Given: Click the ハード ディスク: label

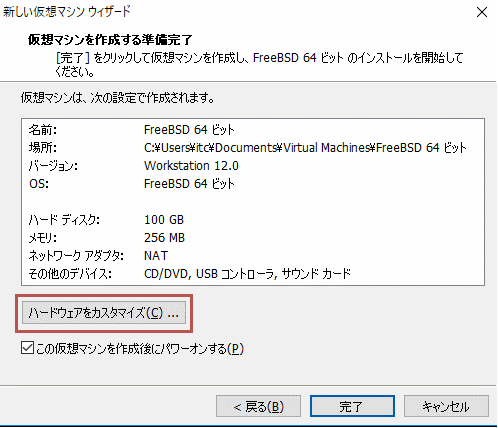Looking at the screenshot, I should click(64, 220).
